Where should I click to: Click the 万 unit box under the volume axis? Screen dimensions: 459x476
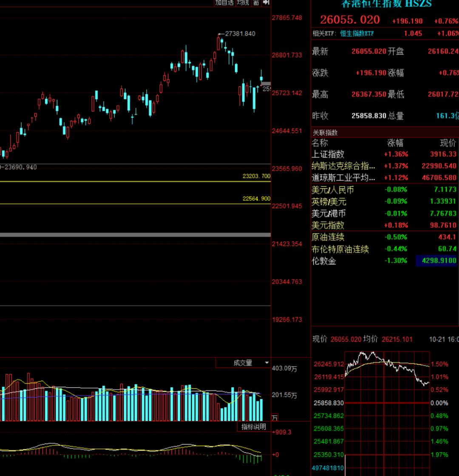[x=275, y=417]
